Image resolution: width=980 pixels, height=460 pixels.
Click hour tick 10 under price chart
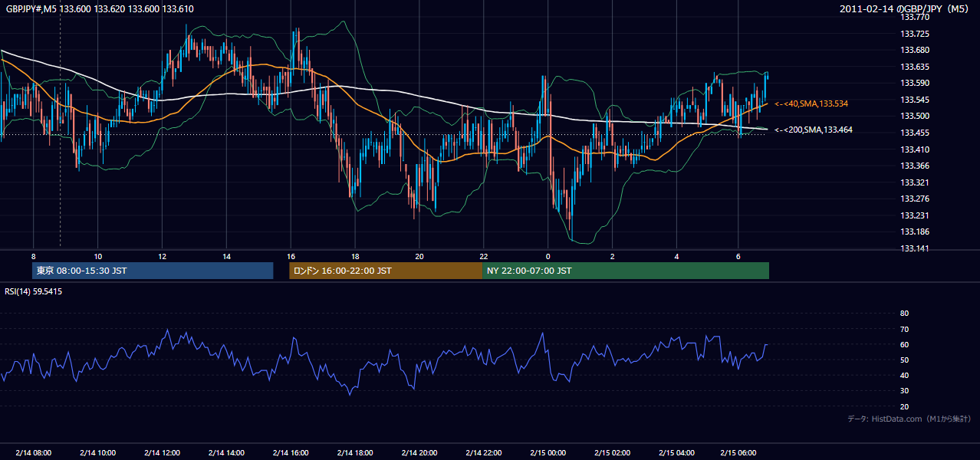pyautogui.click(x=97, y=255)
